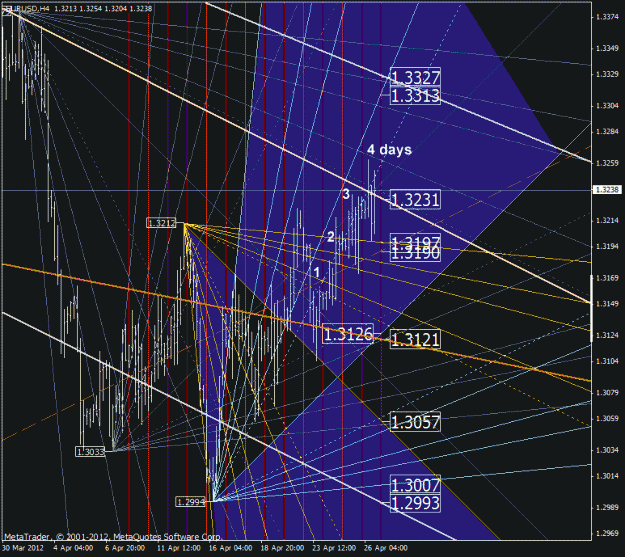Click 1.2989 on the price axis
Viewport: 625px width, 557px height.
click(607, 508)
